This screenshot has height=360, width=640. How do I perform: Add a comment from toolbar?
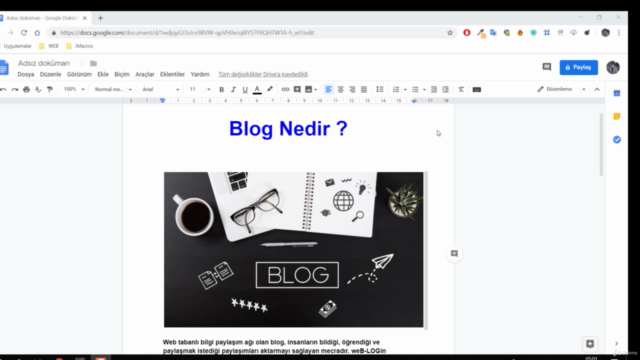(297, 89)
